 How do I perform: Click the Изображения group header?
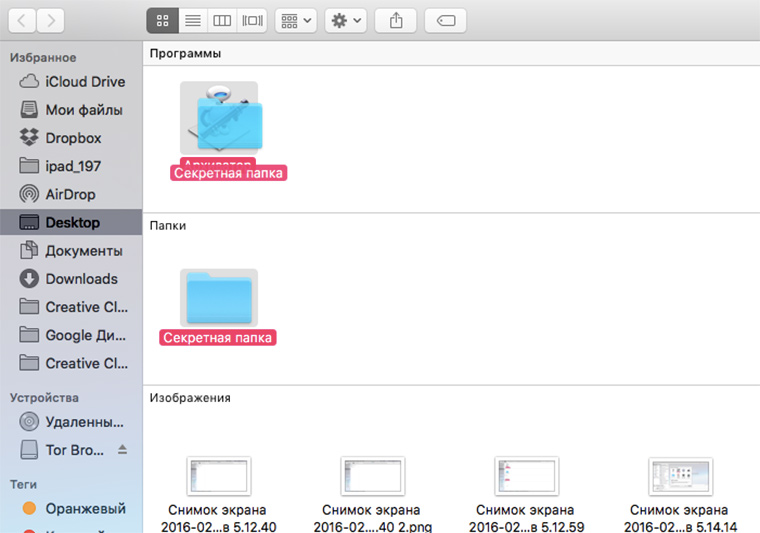point(190,398)
